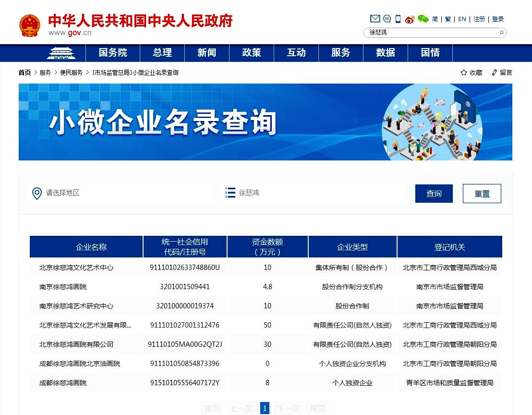Open the chat bubble message icon
The image size is (532, 415).
(x=387, y=19)
